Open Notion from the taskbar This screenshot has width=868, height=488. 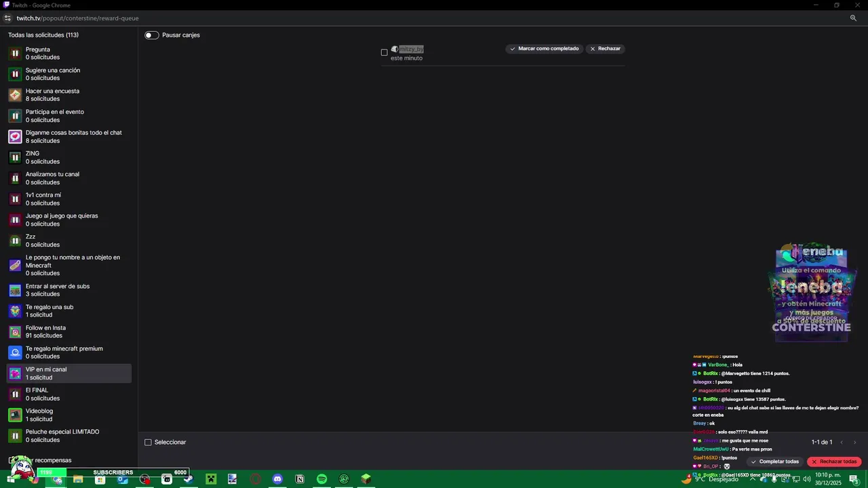(x=300, y=479)
